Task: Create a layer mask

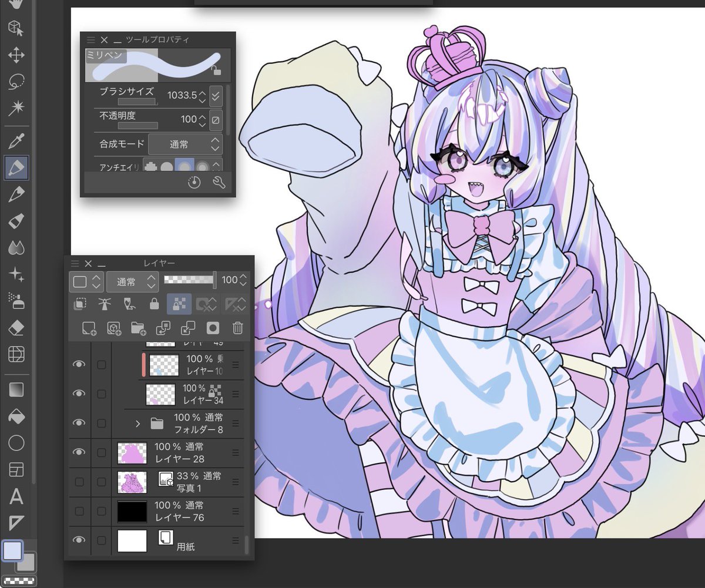Action: click(x=213, y=328)
